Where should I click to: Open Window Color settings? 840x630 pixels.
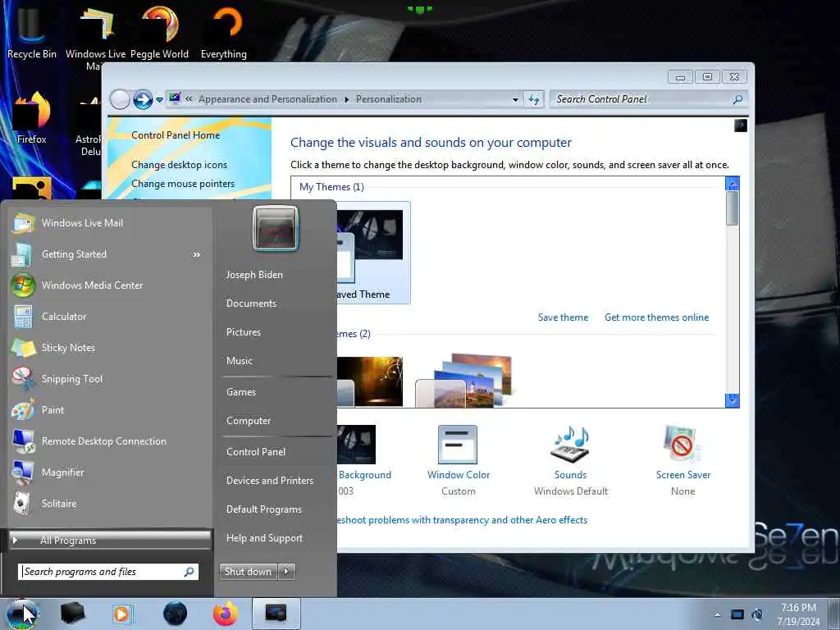(x=458, y=460)
